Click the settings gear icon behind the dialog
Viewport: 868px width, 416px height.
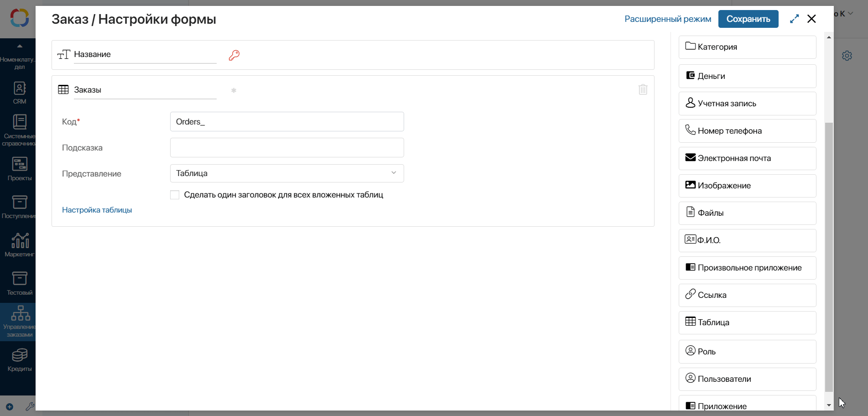[847, 56]
